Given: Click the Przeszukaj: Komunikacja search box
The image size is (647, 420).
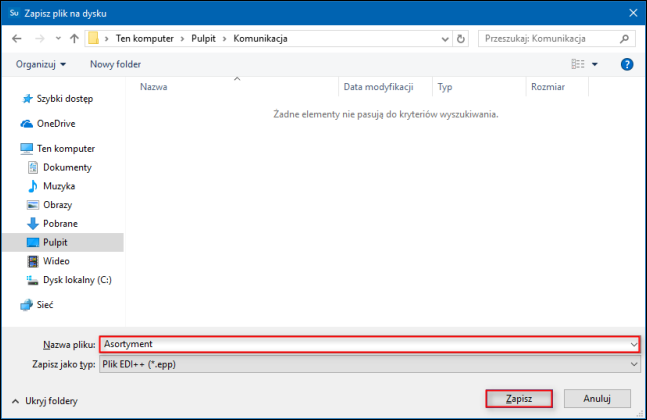Looking at the screenshot, I should click(x=555, y=39).
